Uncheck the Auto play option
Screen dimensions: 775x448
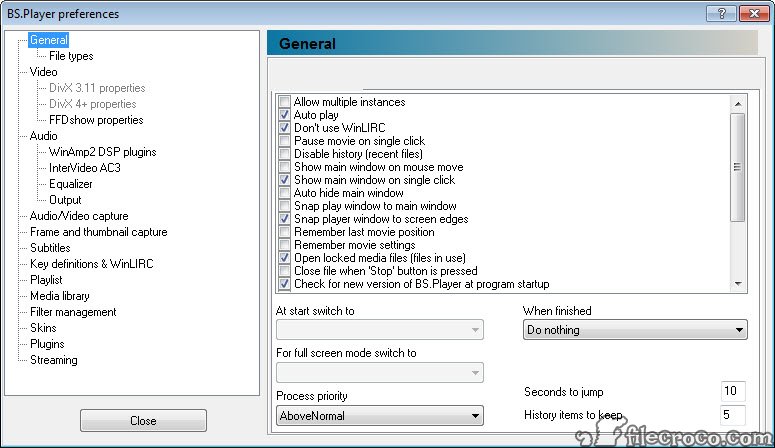tap(284, 115)
